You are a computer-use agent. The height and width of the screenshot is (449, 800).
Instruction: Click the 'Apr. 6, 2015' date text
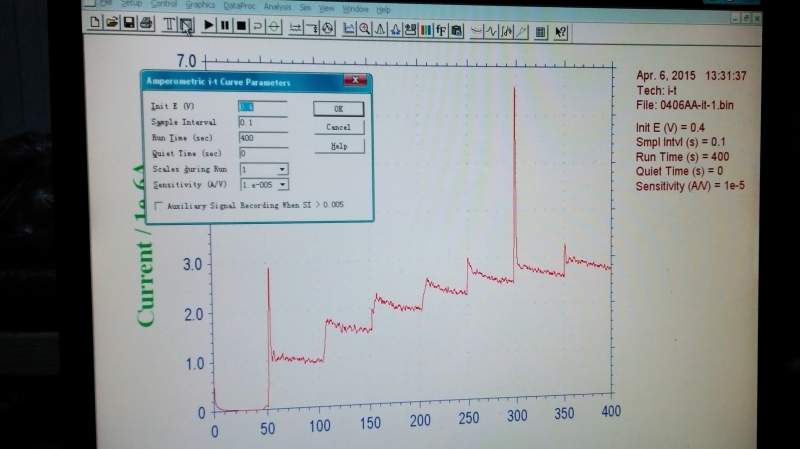click(x=666, y=76)
